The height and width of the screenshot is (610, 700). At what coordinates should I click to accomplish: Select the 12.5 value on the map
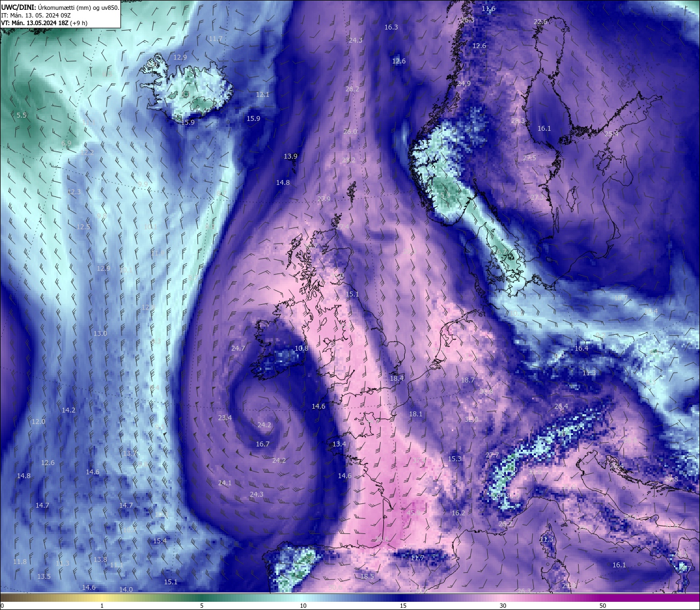(x=83, y=226)
